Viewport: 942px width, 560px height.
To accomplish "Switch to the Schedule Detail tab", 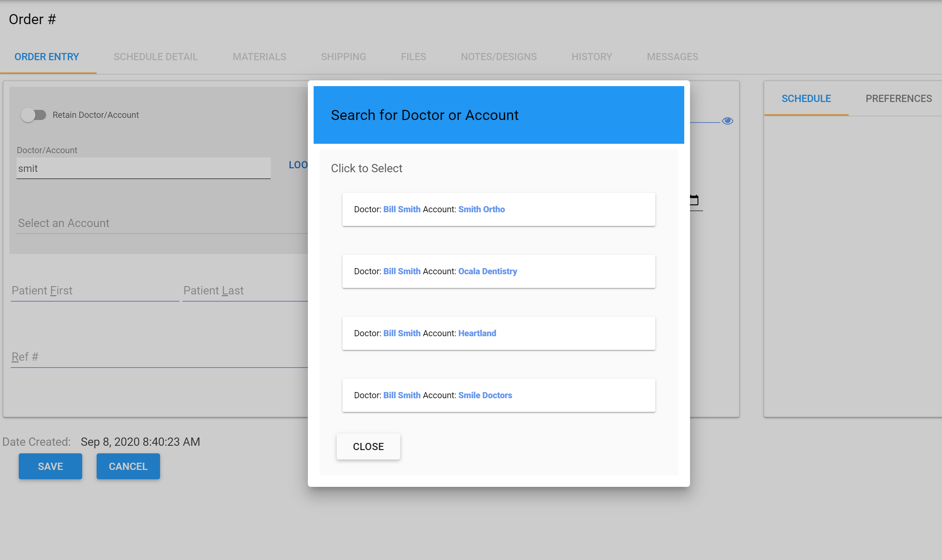I will (x=155, y=57).
